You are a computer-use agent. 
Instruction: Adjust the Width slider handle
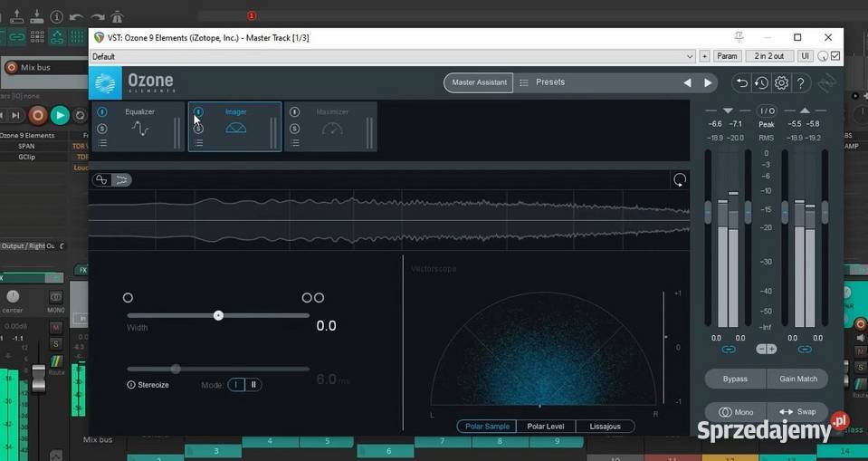coord(219,315)
